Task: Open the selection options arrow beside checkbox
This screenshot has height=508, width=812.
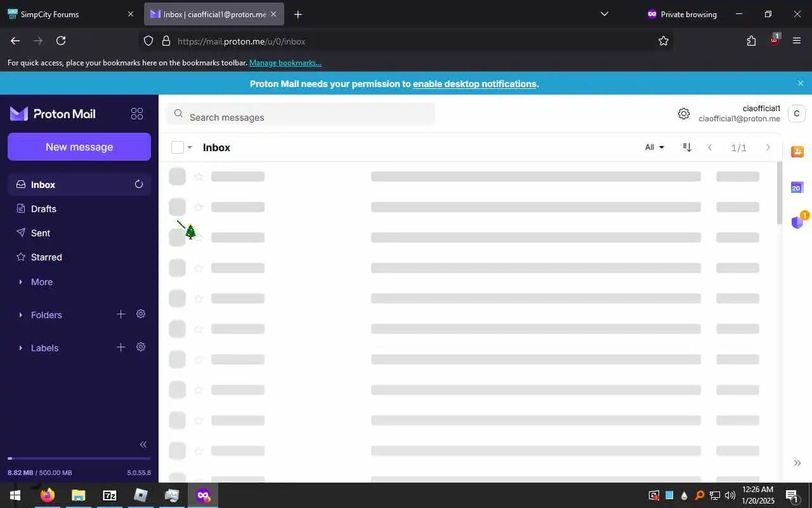Action: pyautogui.click(x=189, y=147)
